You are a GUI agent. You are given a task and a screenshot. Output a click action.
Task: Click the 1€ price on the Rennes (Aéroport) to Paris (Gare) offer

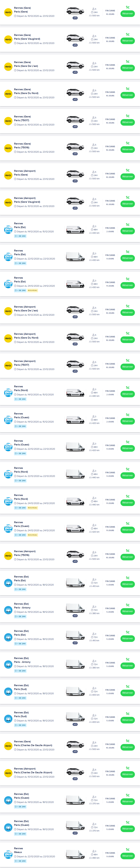tap(127, 170)
